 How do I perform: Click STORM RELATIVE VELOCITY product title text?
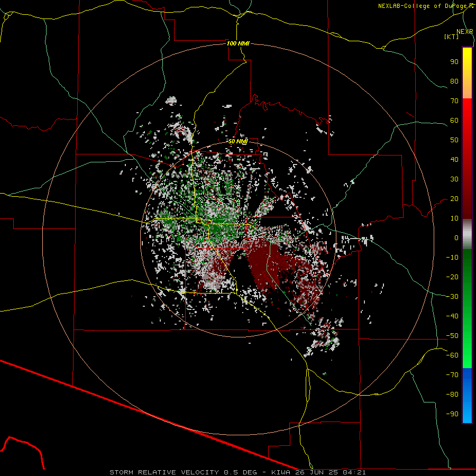(164, 472)
